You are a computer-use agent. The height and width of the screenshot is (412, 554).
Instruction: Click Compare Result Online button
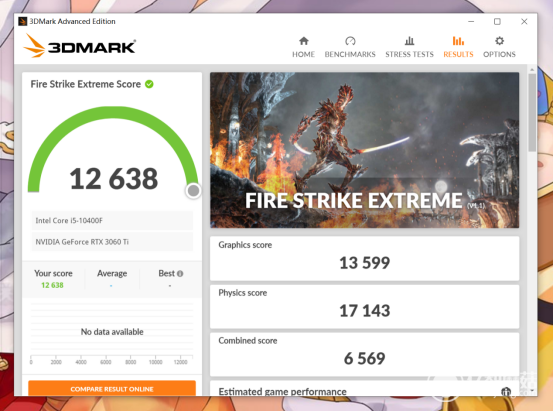click(112, 388)
